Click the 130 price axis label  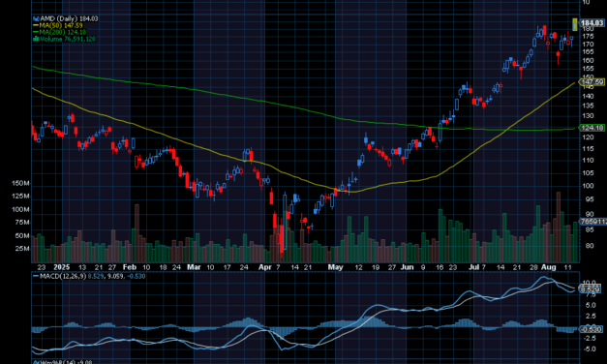(588, 116)
